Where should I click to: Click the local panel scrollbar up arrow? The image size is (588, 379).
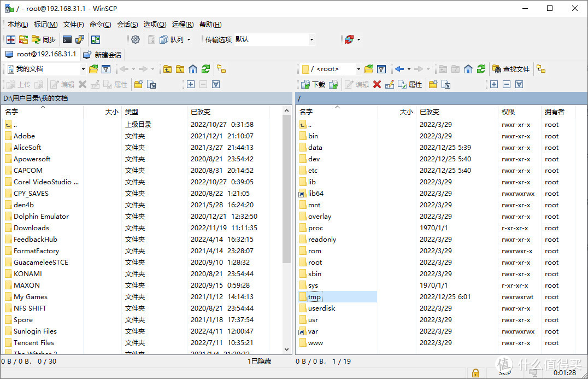pyautogui.click(x=286, y=110)
